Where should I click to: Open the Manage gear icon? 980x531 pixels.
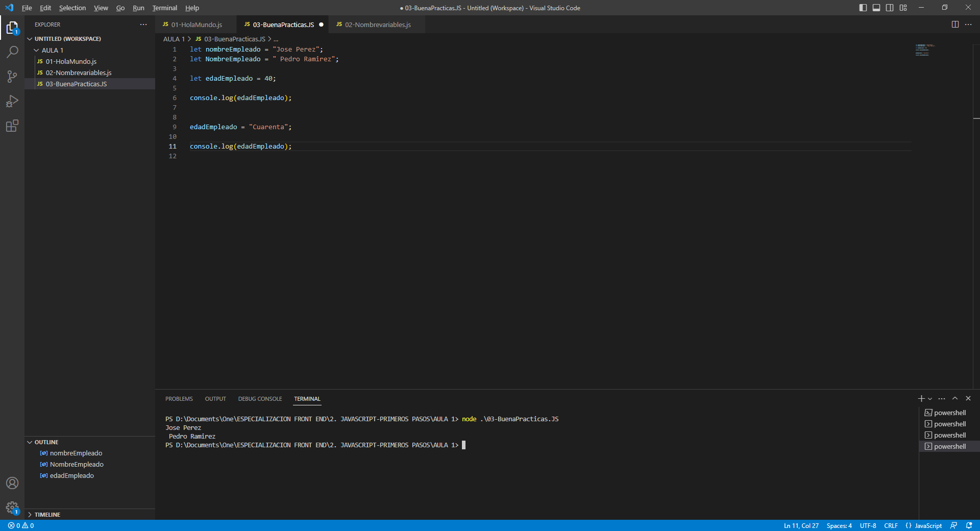pyautogui.click(x=12, y=508)
